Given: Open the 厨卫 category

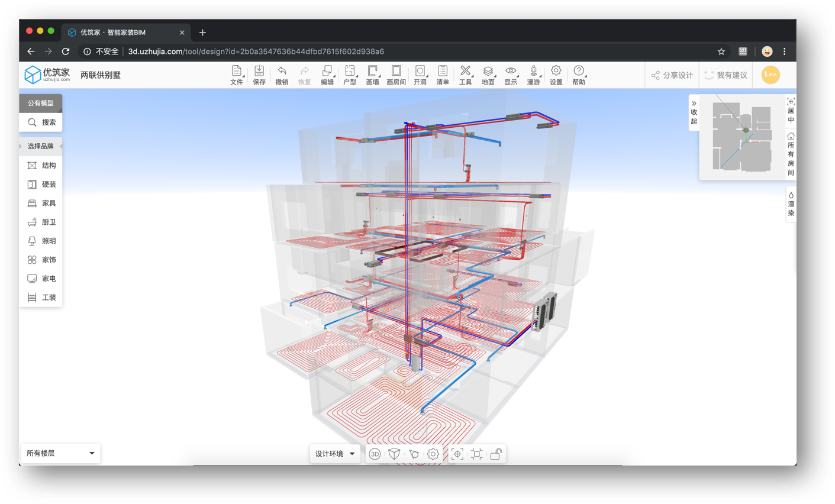Looking at the screenshot, I should 41,222.
